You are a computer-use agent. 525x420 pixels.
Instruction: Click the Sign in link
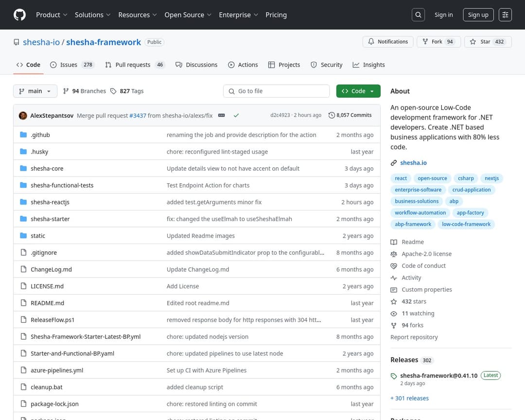coord(444,15)
